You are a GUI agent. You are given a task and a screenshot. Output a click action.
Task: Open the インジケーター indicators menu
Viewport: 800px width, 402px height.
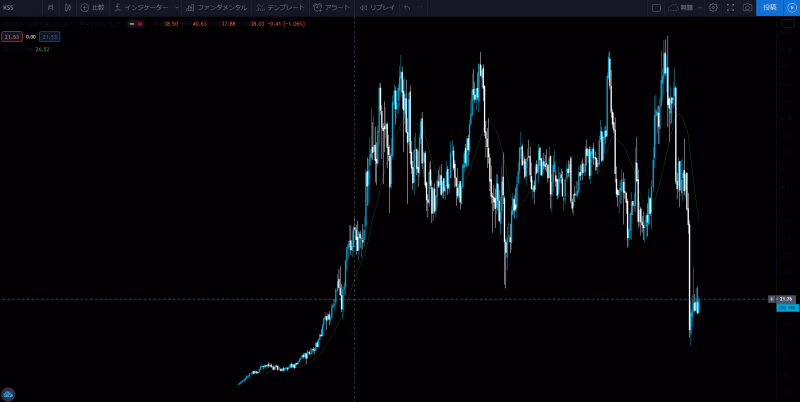[141, 7]
